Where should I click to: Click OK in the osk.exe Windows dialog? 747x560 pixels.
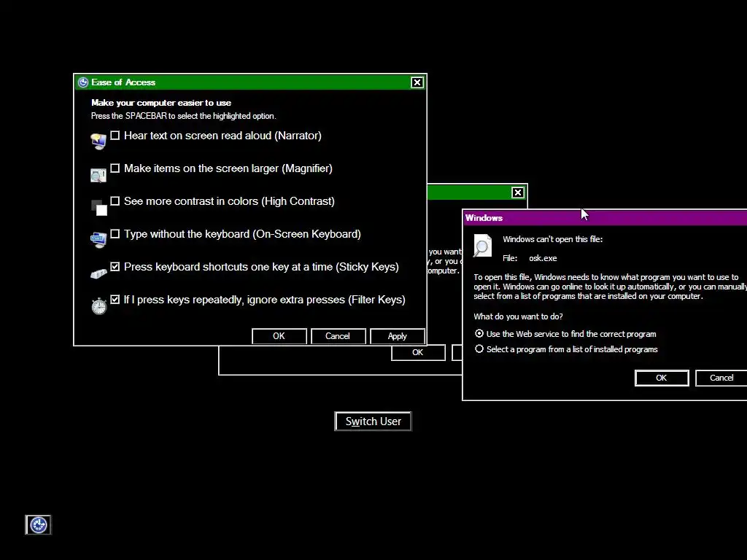click(661, 378)
